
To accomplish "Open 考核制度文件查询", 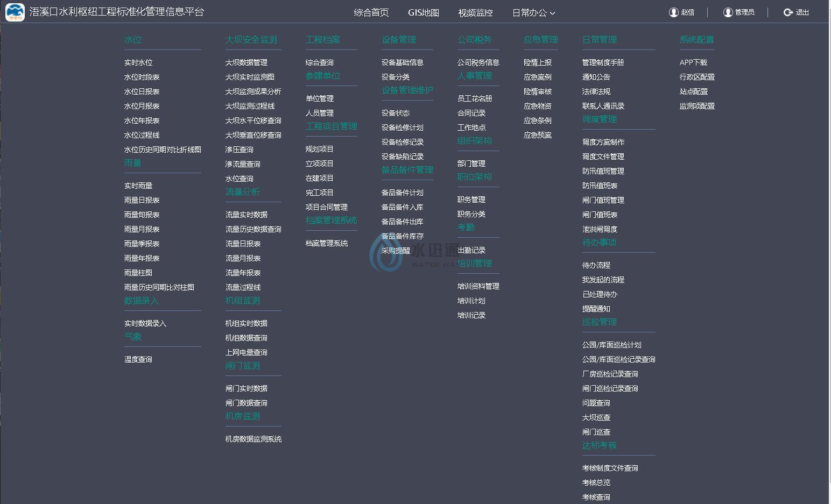I will [610, 468].
